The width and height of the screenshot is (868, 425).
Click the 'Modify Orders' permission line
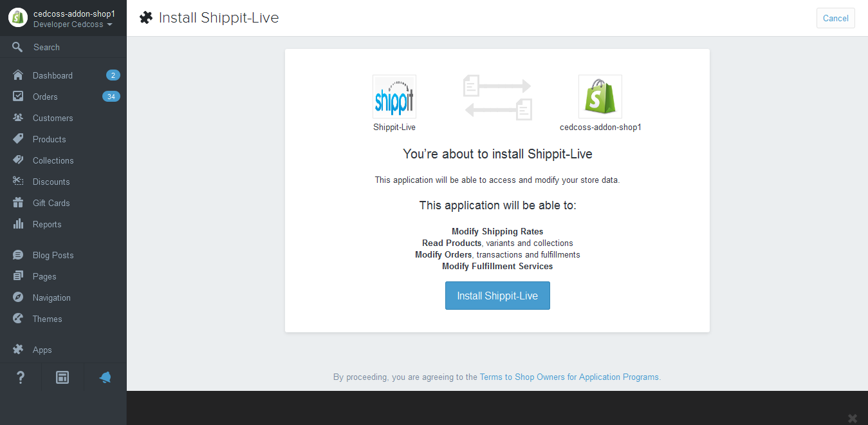[497, 254]
